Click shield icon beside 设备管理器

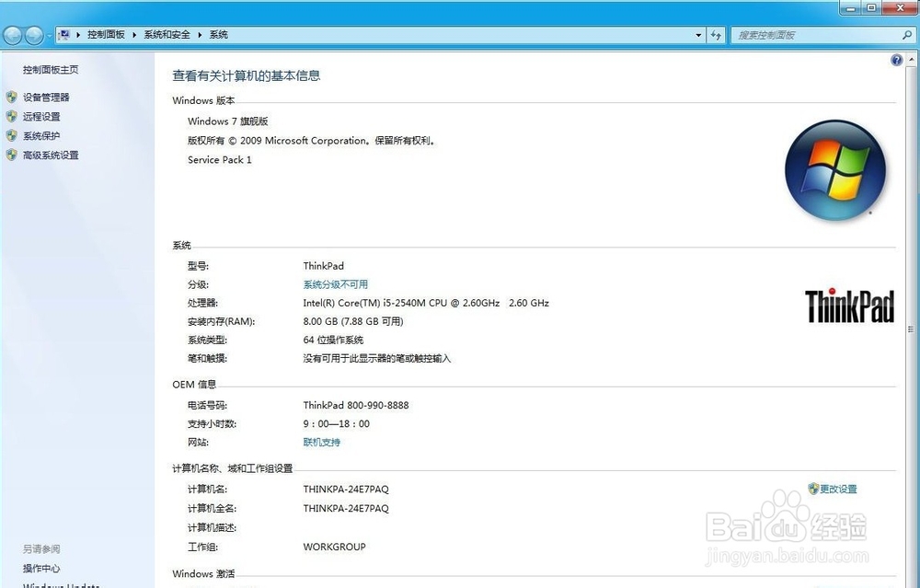point(12,97)
